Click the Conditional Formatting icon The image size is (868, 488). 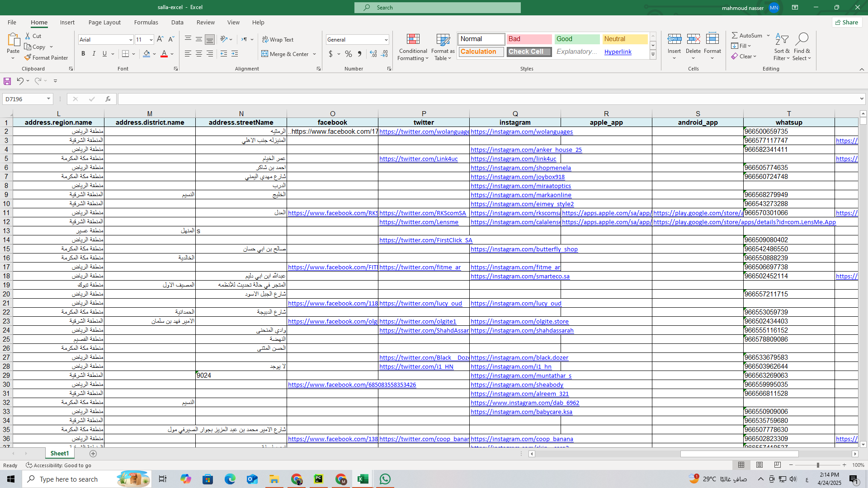tap(413, 39)
